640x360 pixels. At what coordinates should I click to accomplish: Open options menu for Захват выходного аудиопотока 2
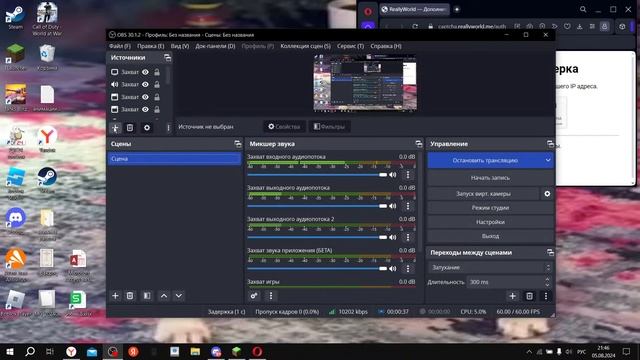tap(407, 237)
